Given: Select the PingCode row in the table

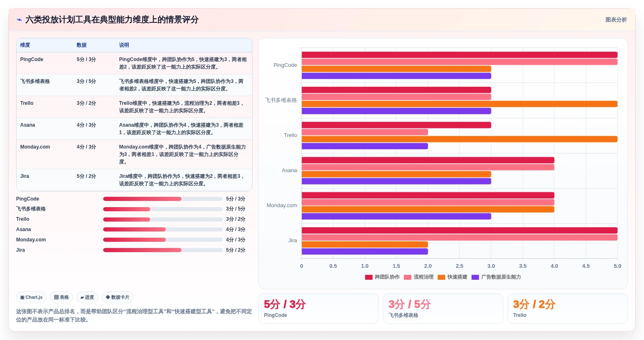Looking at the screenshot, I should [x=134, y=63].
